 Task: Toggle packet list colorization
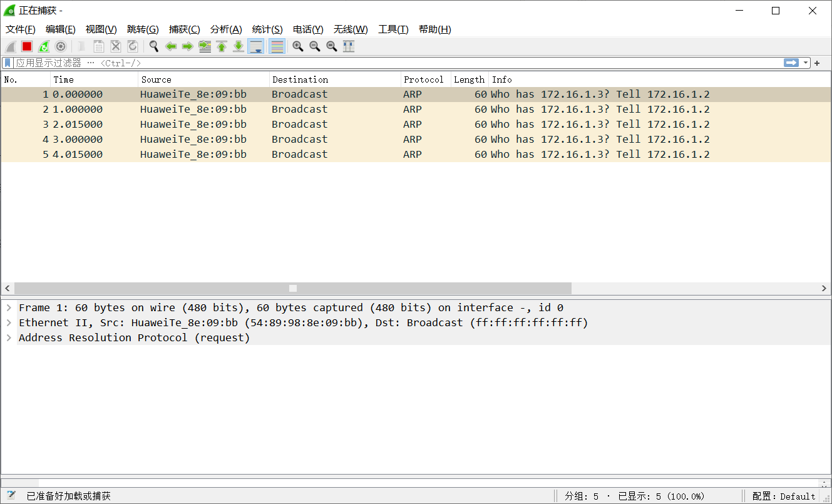[277, 46]
